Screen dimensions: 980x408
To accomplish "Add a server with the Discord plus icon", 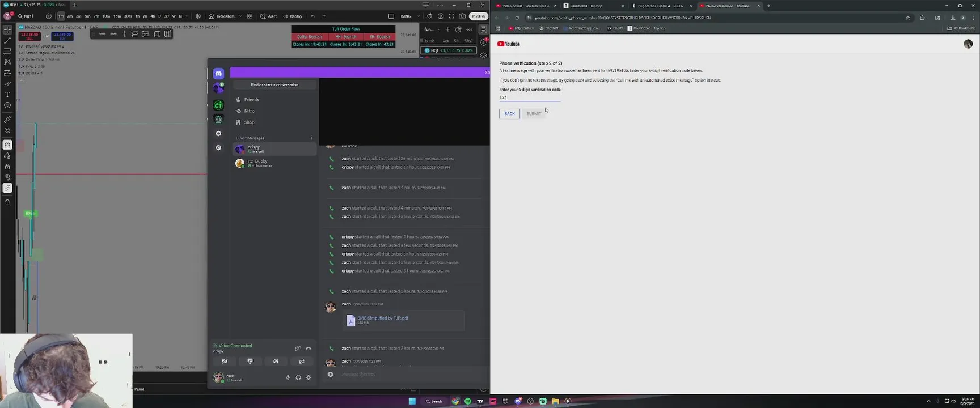I will [x=218, y=133].
